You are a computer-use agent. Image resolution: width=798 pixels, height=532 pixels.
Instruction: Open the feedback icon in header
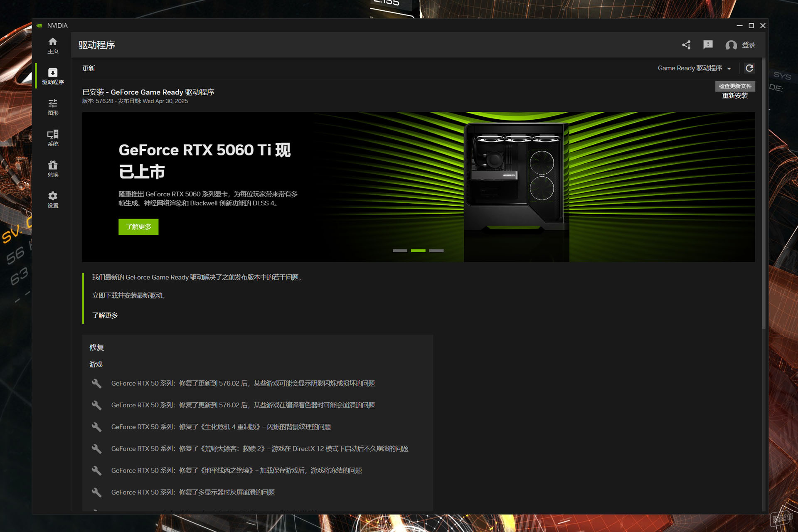pyautogui.click(x=708, y=45)
